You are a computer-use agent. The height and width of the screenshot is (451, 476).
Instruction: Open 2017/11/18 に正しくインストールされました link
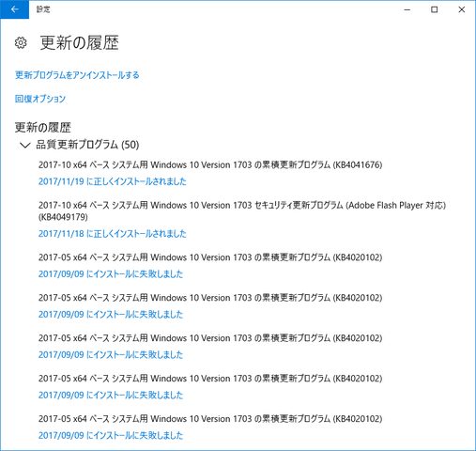point(113,233)
